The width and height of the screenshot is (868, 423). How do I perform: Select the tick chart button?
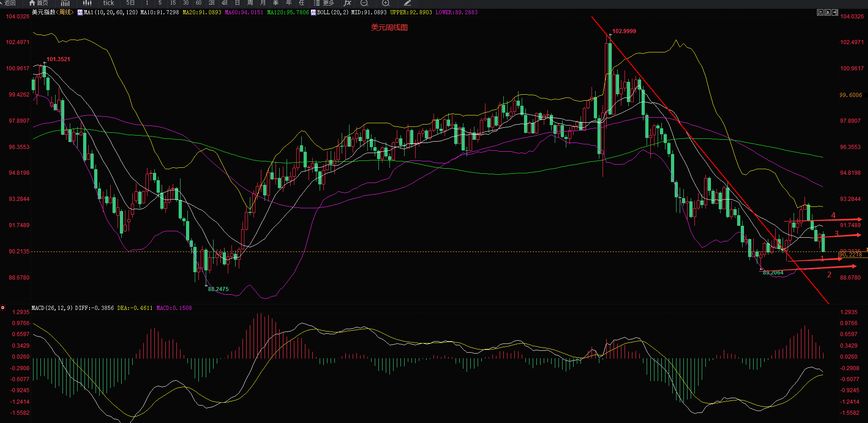pos(108,3)
